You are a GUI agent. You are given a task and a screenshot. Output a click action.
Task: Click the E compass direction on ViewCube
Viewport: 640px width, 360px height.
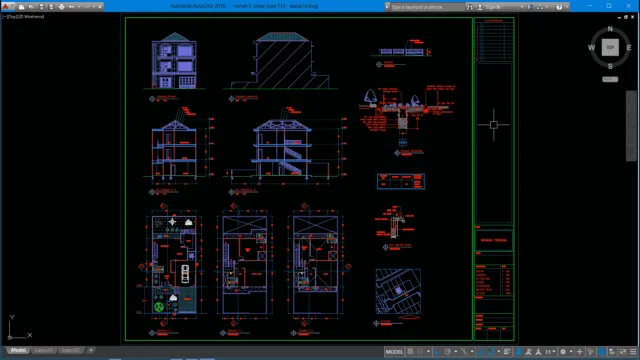tap(629, 47)
